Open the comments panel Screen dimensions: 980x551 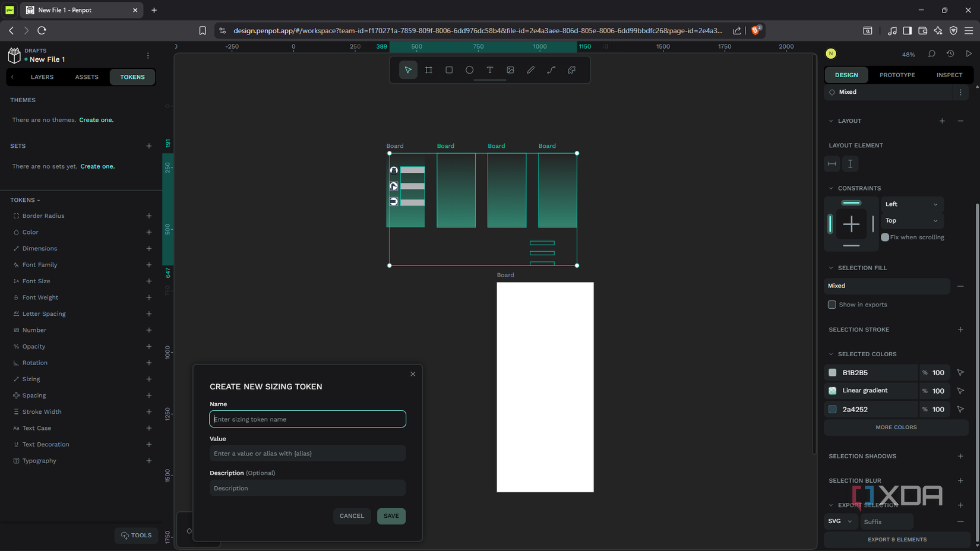932,54
